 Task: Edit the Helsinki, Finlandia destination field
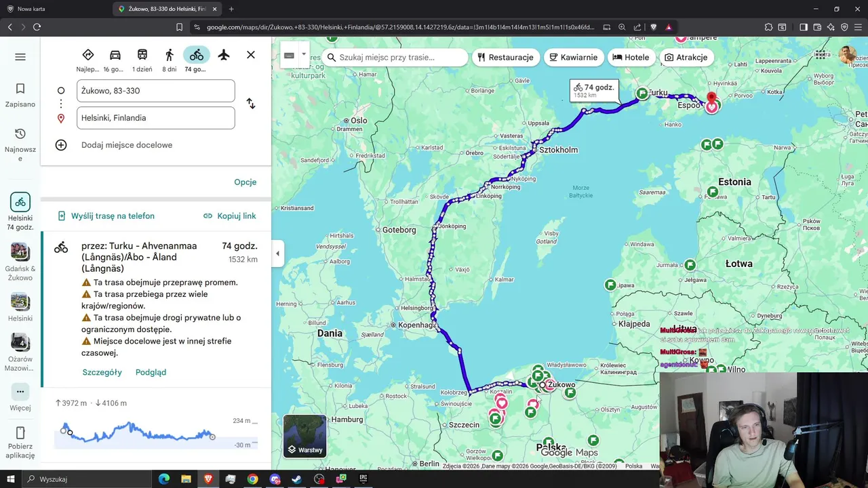156,118
